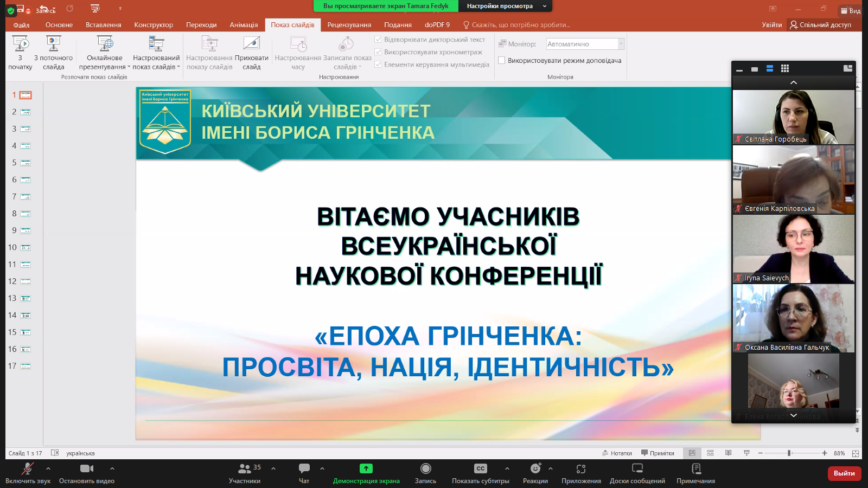Toggle play narrations checkbox
The width and height of the screenshot is (868, 488).
pyautogui.click(x=378, y=40)
